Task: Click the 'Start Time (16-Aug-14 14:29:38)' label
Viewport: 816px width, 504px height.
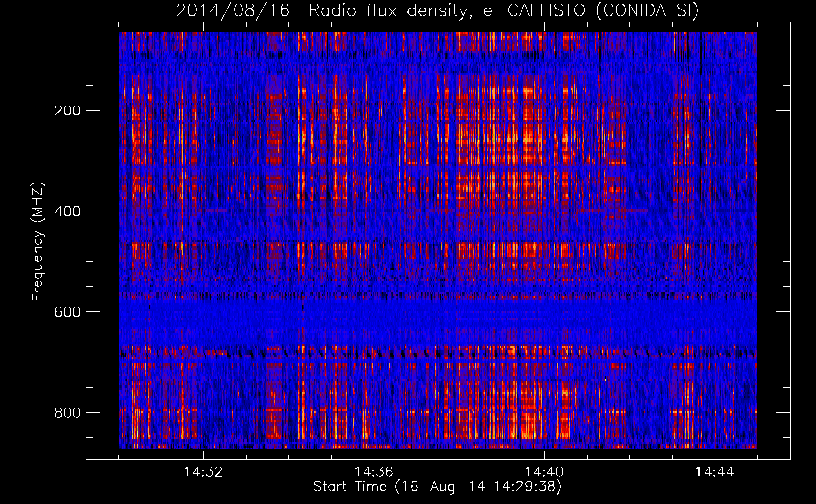Action: coord(437,487)
